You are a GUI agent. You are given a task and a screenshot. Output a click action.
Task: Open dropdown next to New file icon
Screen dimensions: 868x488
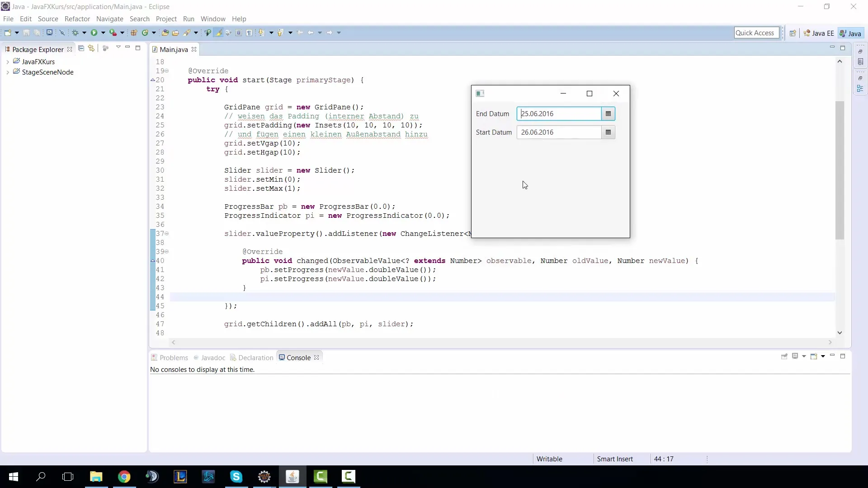[x=17, y=33]
